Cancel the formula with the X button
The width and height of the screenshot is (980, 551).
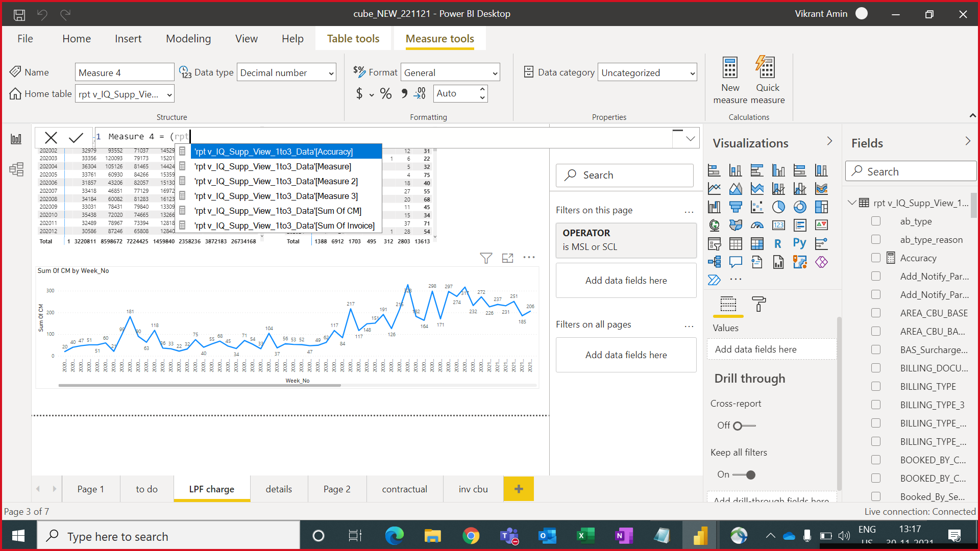tap(51, 137)
